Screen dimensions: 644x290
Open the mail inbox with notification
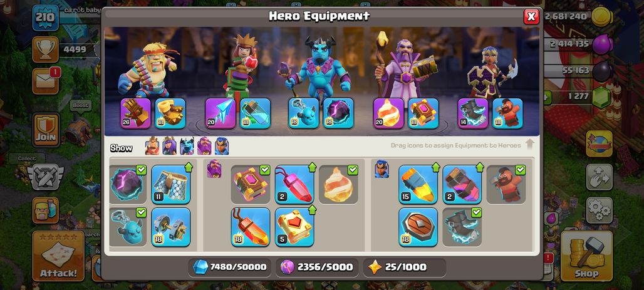tap(46, 81)
